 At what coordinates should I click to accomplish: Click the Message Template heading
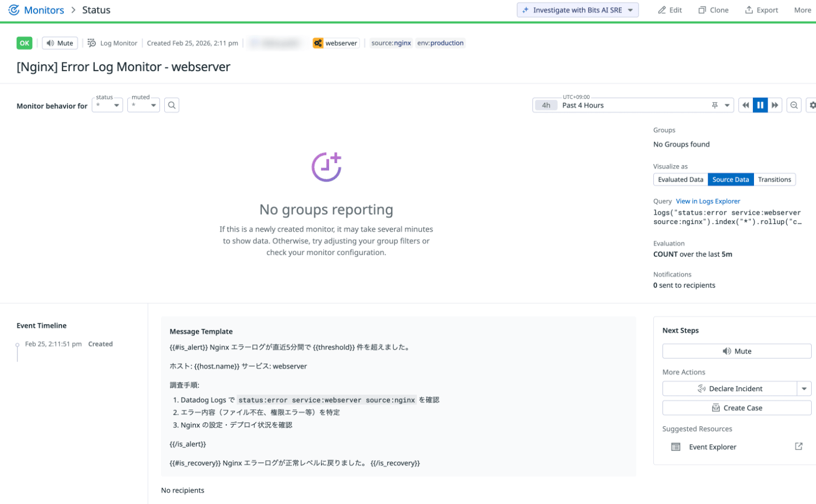point(201,332)
